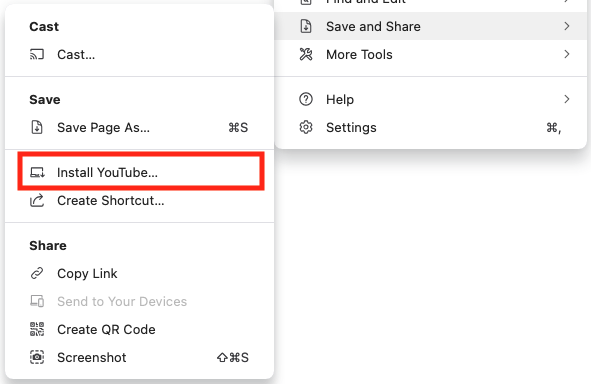The height and width of the screenshot is (384, 591).
Task: Click the Send to Your Devices icon
Action: click(37, 301)
